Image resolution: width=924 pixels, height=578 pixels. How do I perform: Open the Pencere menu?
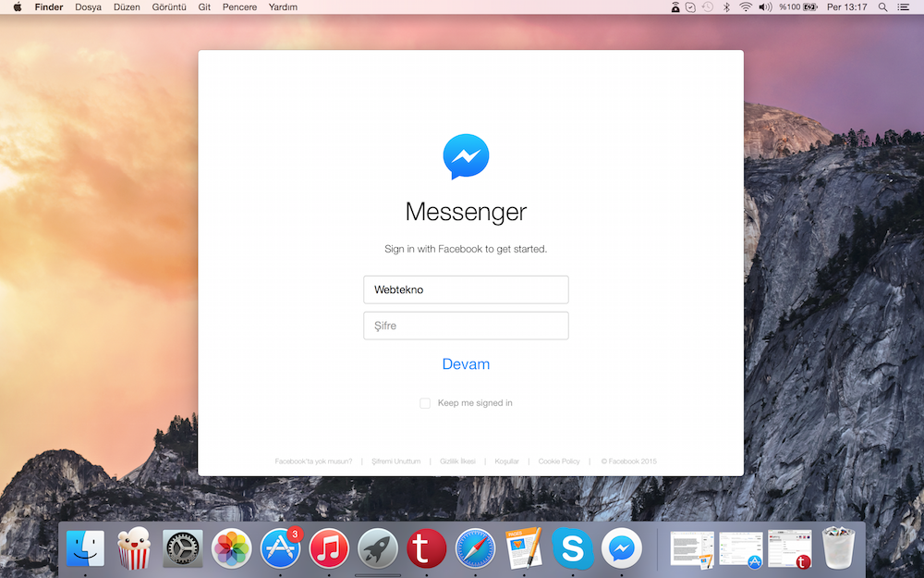240,7
